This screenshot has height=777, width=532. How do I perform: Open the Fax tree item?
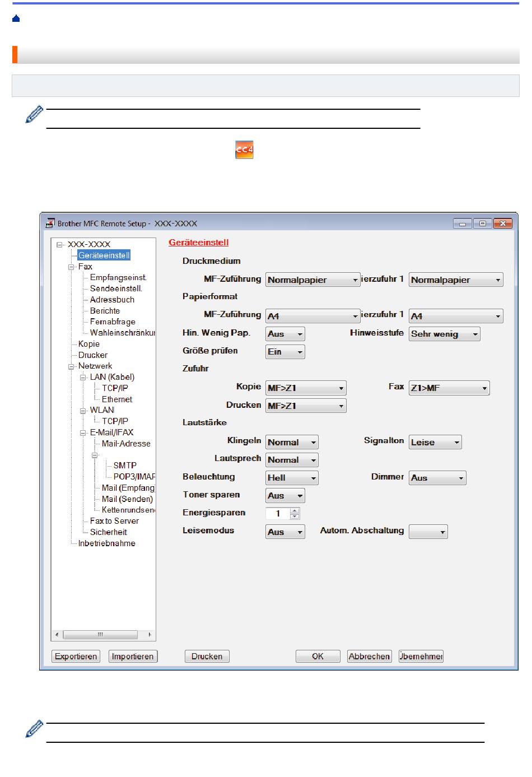click(x=85, y=267)
